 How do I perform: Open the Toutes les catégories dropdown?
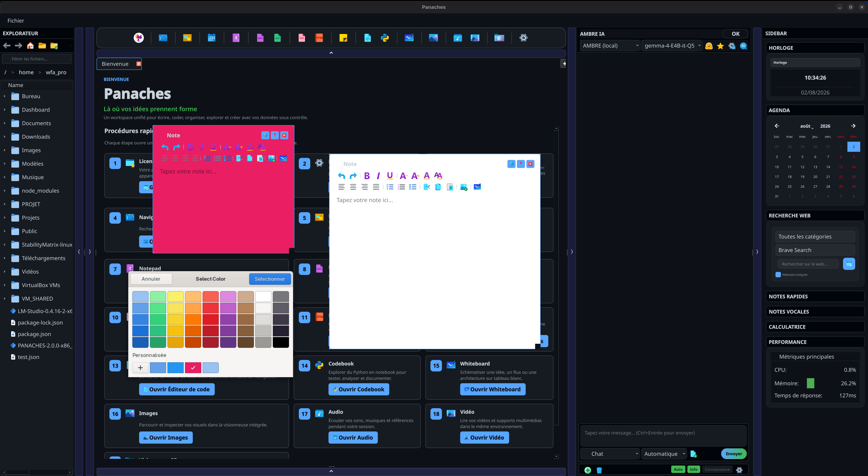pos(815,237)
